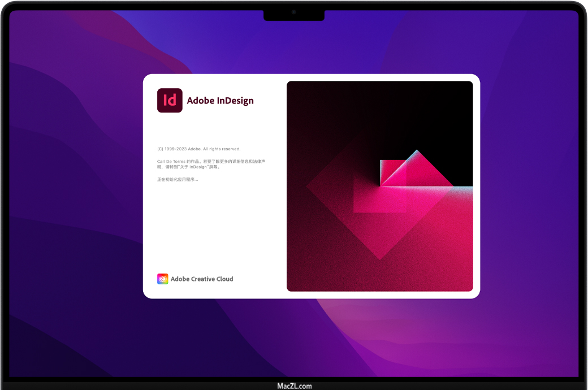Select the "Adobe InDesign" title text
The width and height of the screenshot is (588, 390).
(220, 101)
